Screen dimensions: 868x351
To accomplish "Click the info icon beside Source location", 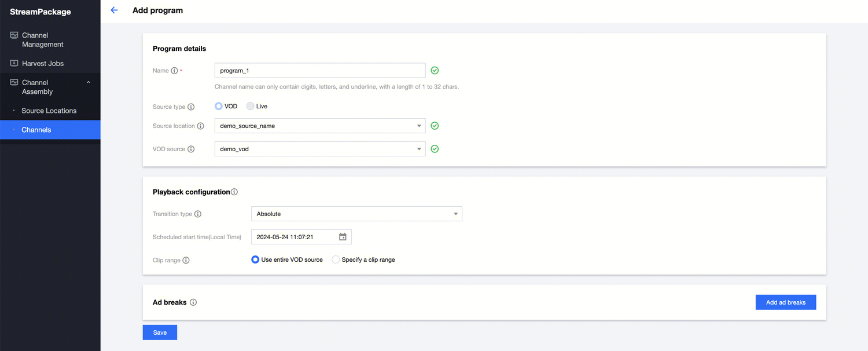I will click(x=200, y=126).
